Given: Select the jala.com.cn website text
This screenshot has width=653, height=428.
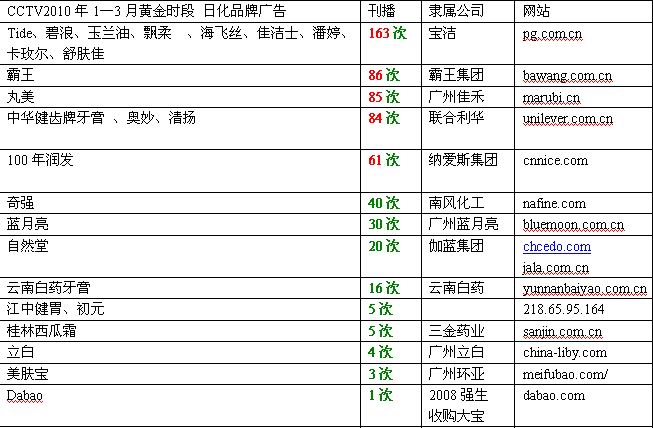Looking at the screenshot, I should [x=556, y=268].
